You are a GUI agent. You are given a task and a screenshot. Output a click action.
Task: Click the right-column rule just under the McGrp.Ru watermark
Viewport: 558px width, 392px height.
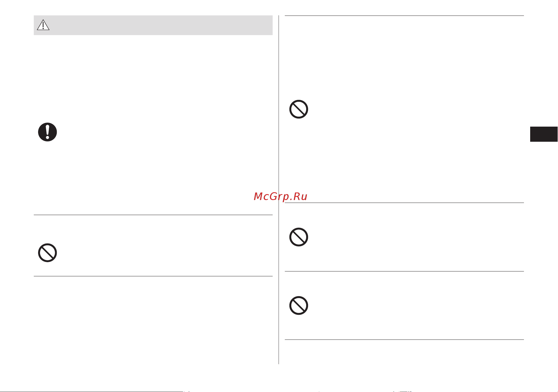click(405, 203)
